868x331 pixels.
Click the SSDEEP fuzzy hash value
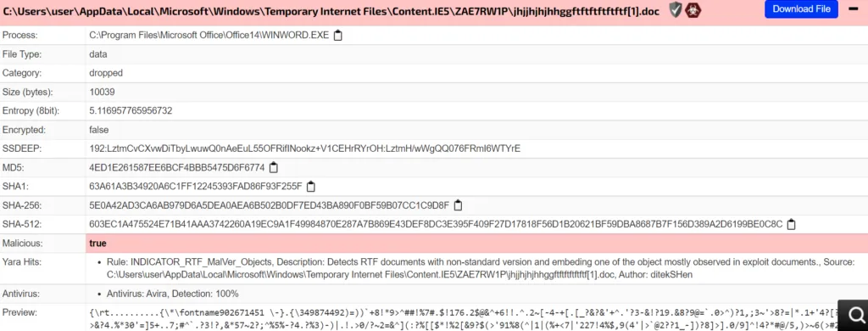pyautogui.click(x=304, y=149)
